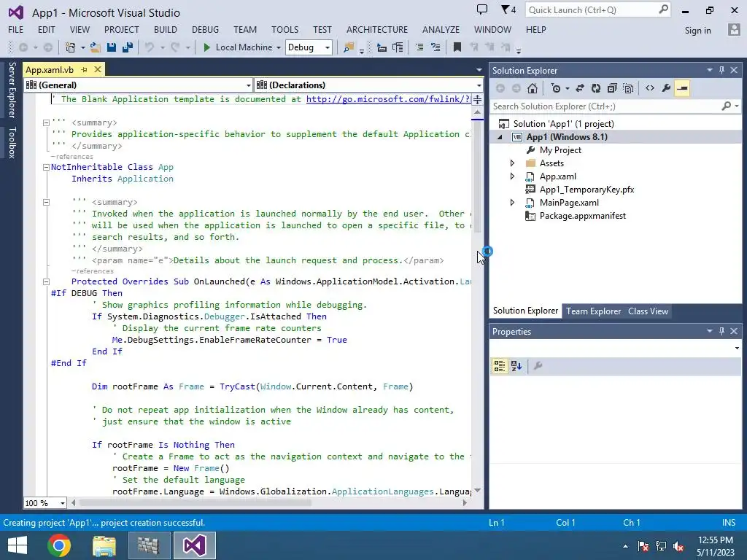
Task: Click the Windows Start button
Action: point(18,545)
